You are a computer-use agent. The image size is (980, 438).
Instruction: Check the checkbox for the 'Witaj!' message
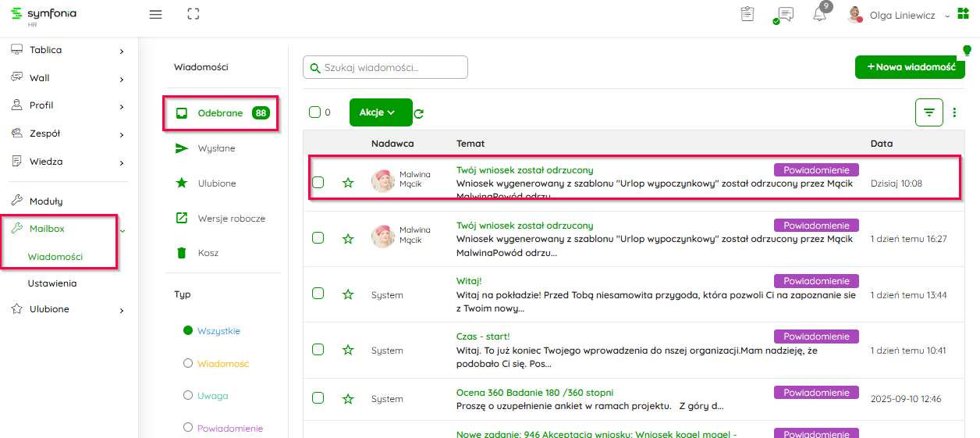pyautogui.click(x=318, y=294)
